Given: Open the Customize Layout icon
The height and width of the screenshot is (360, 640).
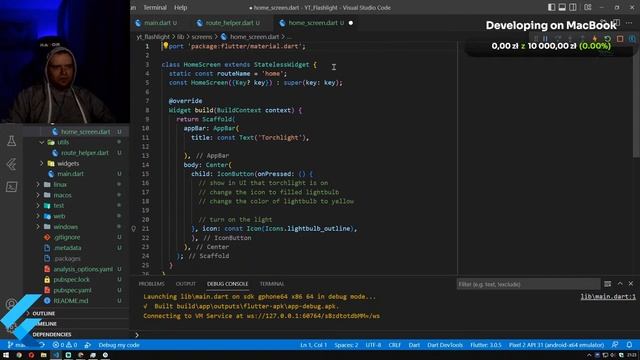Looking at the screenshot, I should (x=588, y=7).
